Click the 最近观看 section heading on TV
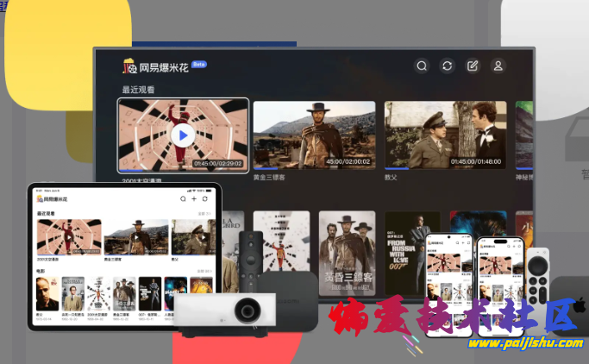 coord(138,90)
